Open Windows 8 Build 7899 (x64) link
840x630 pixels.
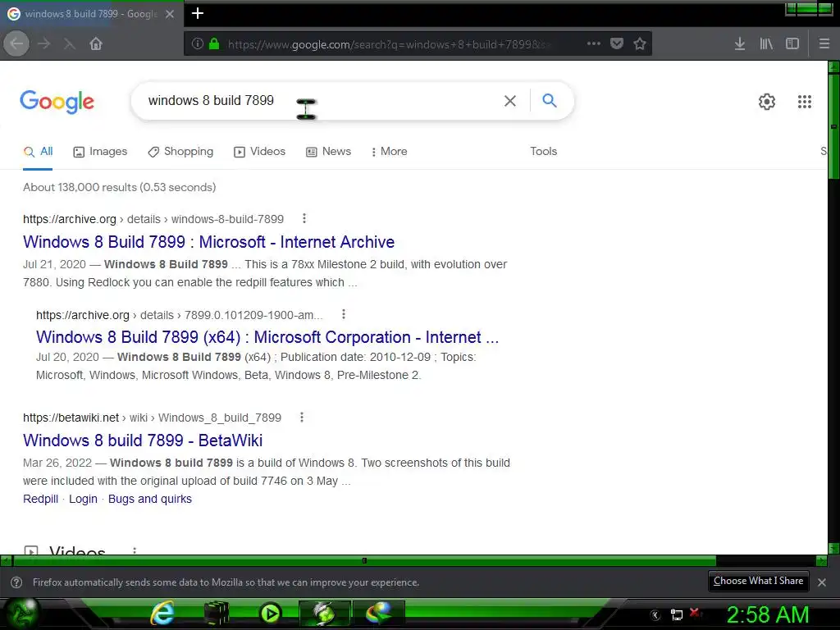tap(267, 337)
